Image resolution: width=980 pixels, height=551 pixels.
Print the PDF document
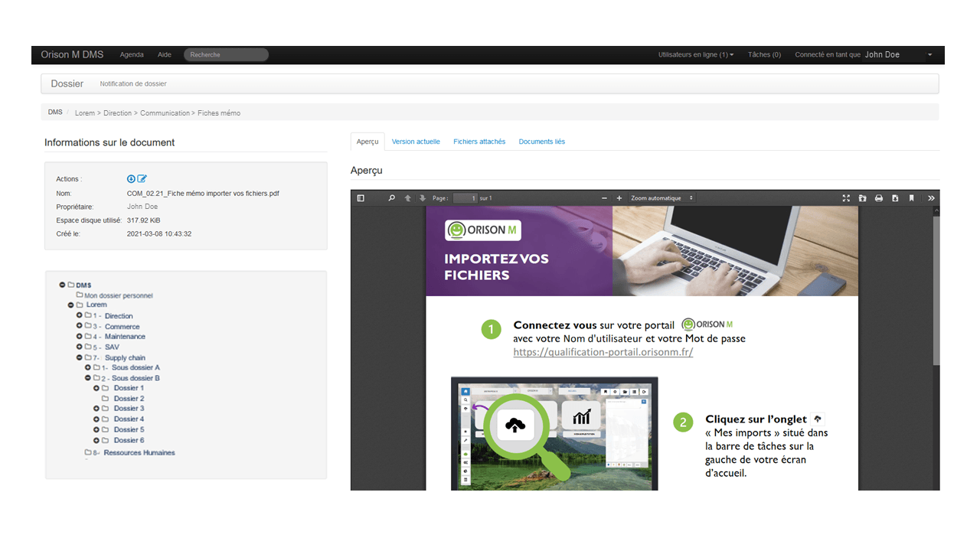coord(879,198)
